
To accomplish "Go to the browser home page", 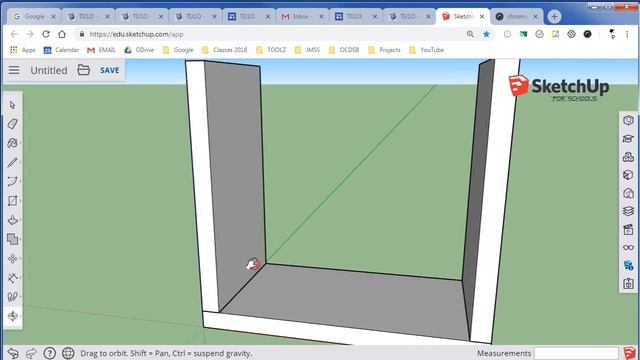I will [62, 34].
